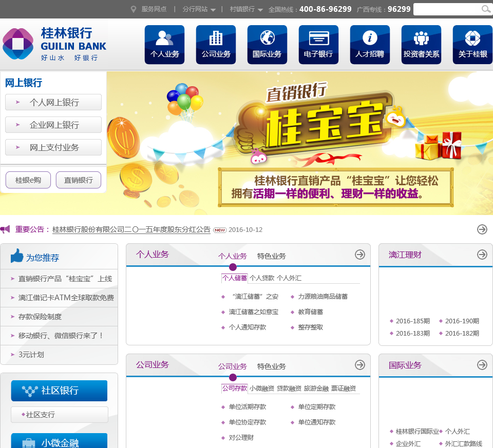Screen dimensions: 493x448
Task: Expand the 村镇银行 dropdown
Action: [246, 9]
